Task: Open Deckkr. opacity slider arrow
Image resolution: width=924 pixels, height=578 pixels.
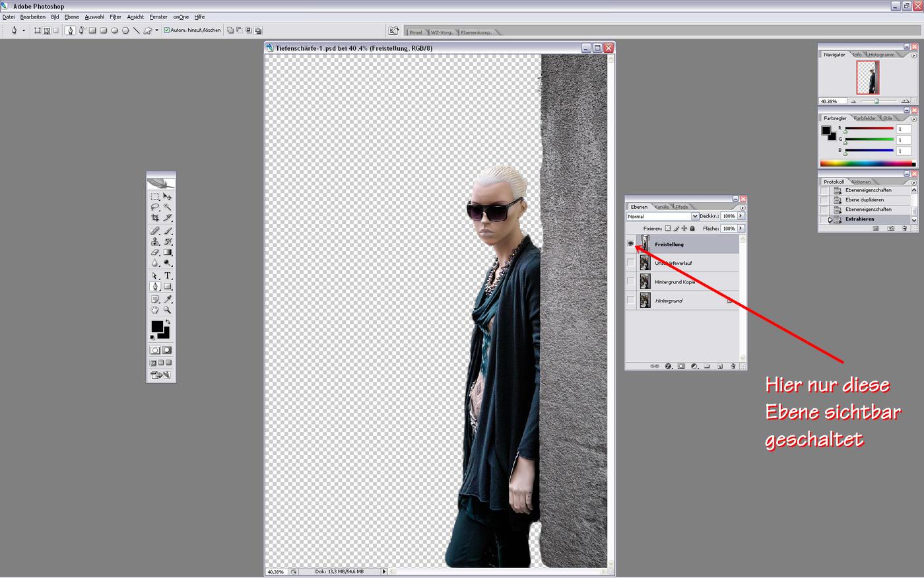Action: (x=741, y=216)
